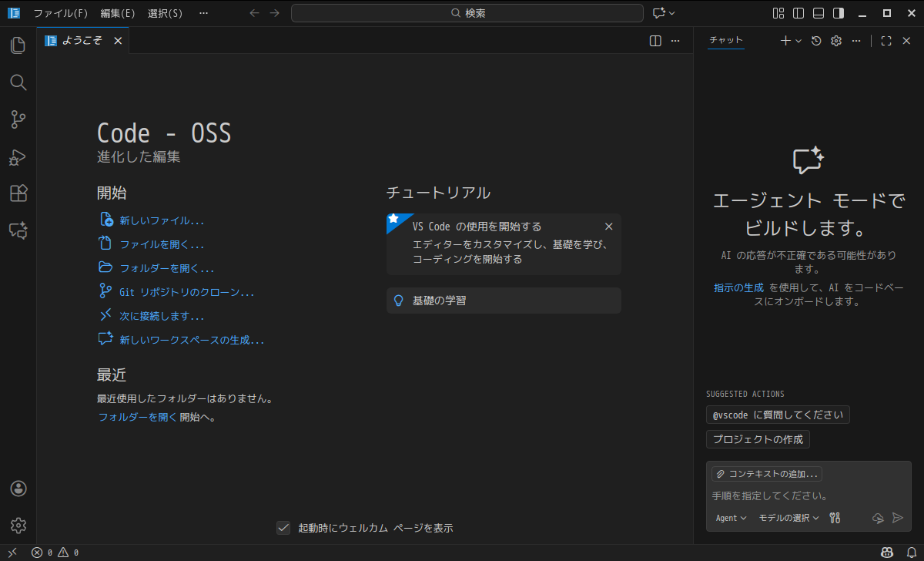Click the 検索 command center box

[467, 13]
